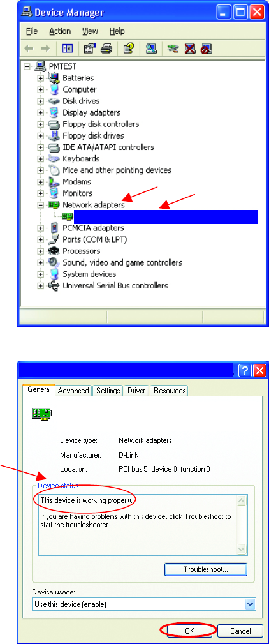Open the Action menu
Viewport: 269px width, 644px height.
[x=60, y=31]
